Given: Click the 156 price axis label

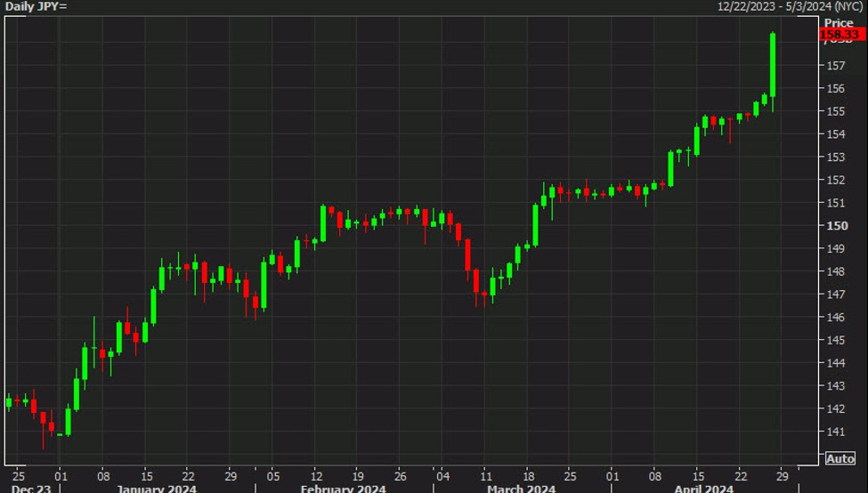Looking at the screenshot, I should pos(836,88).
